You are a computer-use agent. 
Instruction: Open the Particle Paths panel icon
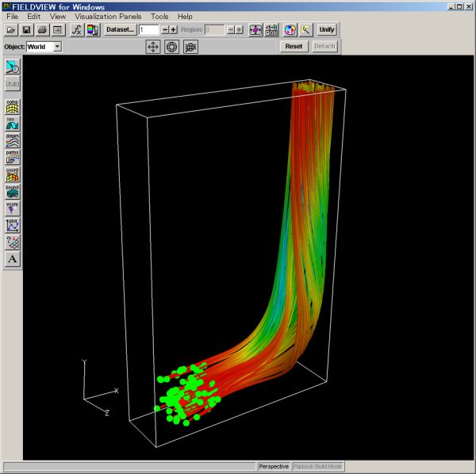pyautogui.click(x=13, y=157)
